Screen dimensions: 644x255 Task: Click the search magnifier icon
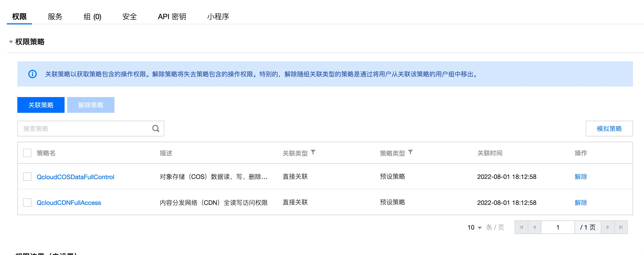click(x=156, y=129)
